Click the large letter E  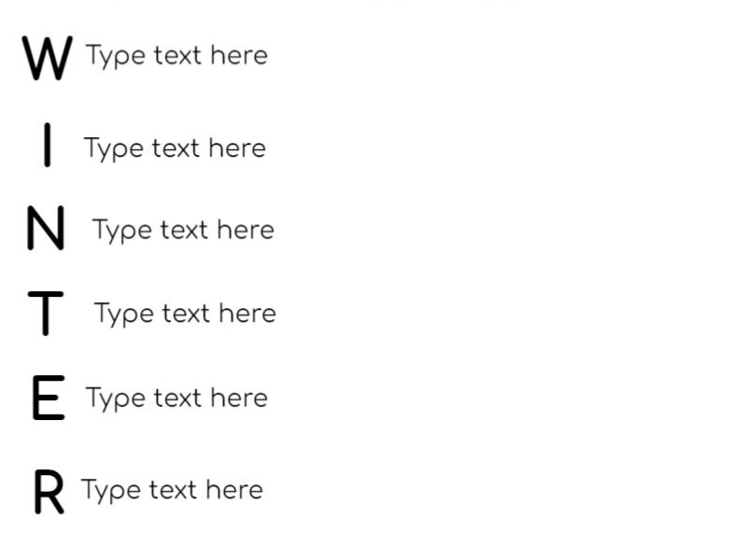(x=48, y=399)
